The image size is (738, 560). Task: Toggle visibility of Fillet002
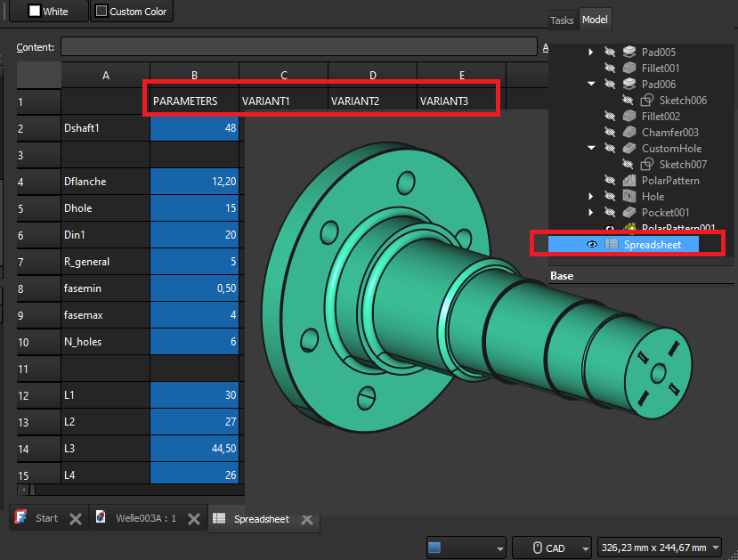(x=610, y=116)
